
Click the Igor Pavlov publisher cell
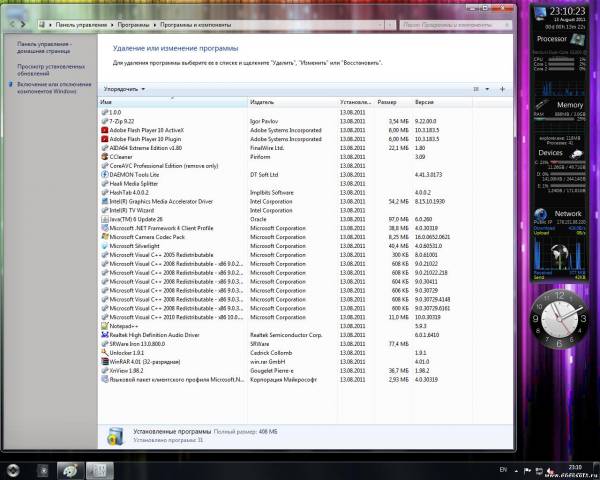pos(264,121)
